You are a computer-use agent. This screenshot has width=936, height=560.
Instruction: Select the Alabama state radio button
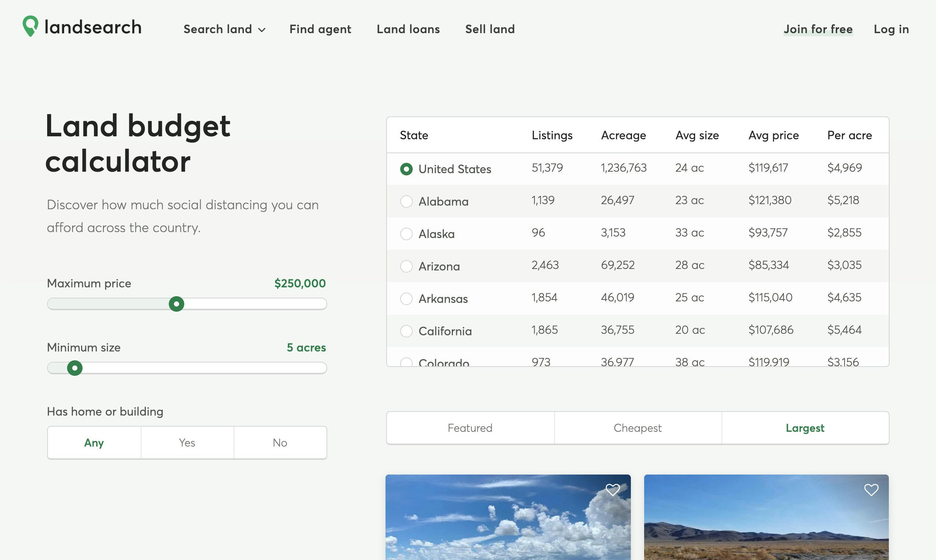click(406, 202)
